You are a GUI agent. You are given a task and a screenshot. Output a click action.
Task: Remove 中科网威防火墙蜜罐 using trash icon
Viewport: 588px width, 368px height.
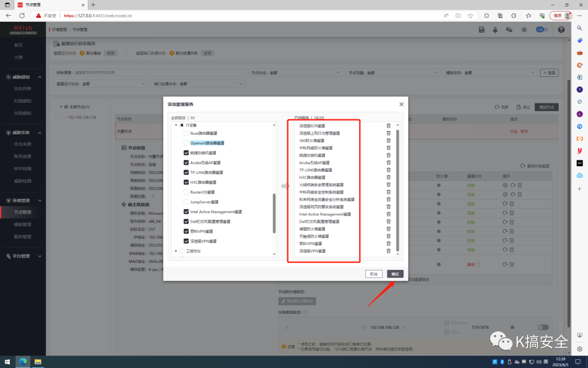click(x=389, y=148)
